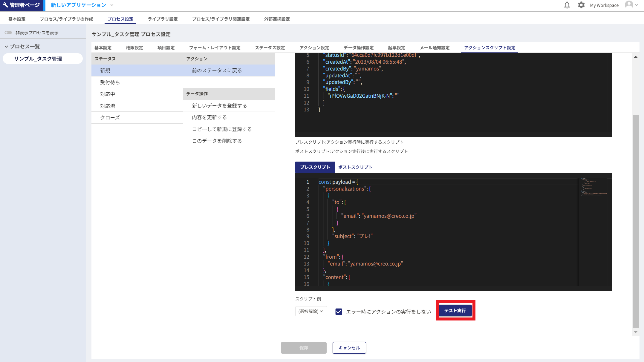
Task: Open the notifications bell
Action: [x=567, y=5]
